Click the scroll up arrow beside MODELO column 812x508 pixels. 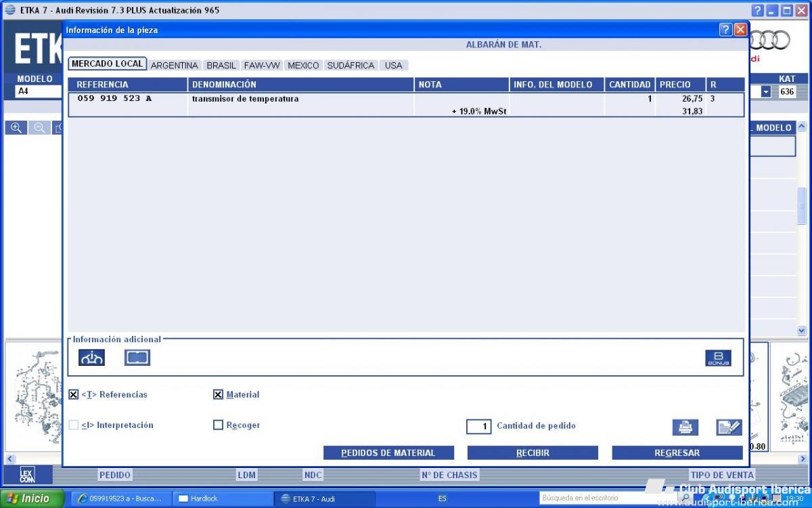tap(802, 127)
